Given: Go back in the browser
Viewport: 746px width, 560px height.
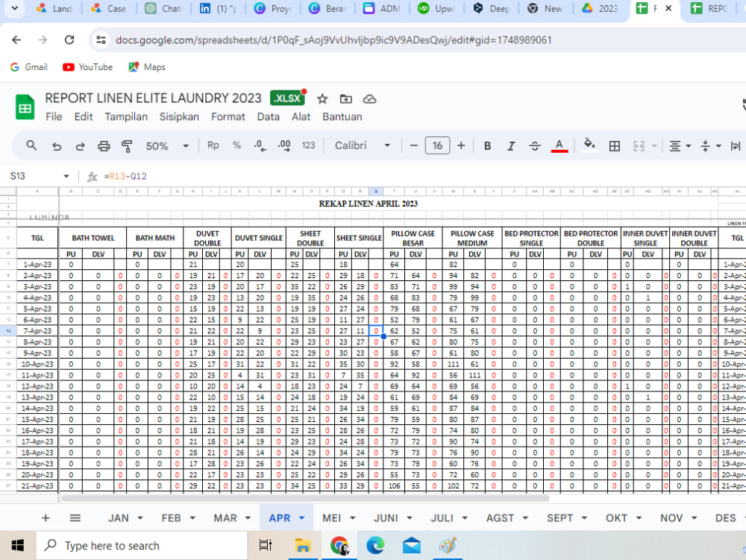Looking at the screenshot, I should pos(16,40).
